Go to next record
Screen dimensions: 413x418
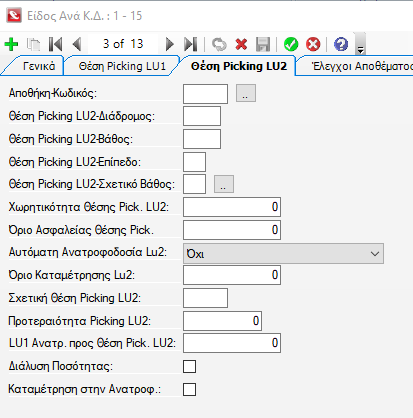point(170,44)
